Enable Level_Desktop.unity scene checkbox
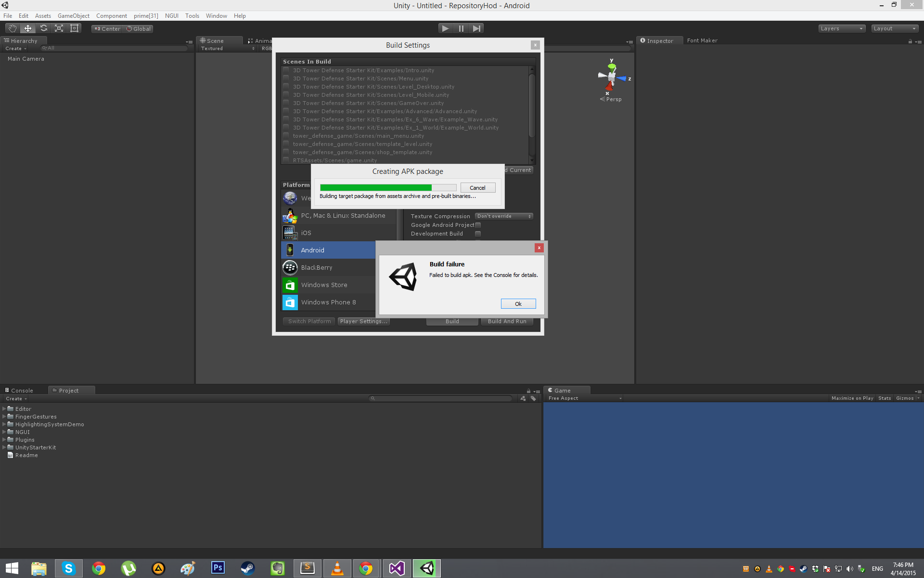924x578 pixels. click(x=286, y=87)
